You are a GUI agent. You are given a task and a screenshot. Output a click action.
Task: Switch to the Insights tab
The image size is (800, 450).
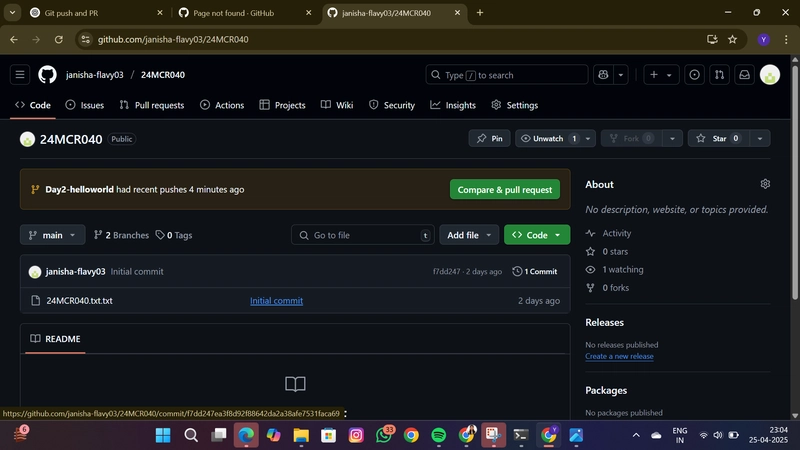tap(453, 105)
